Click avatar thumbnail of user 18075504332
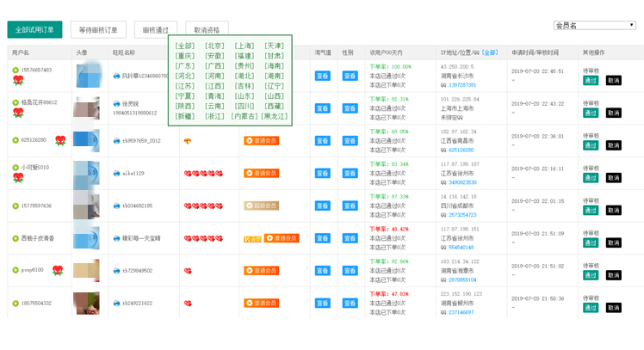This screenshot has height=350, width=644. coord(86,304)
